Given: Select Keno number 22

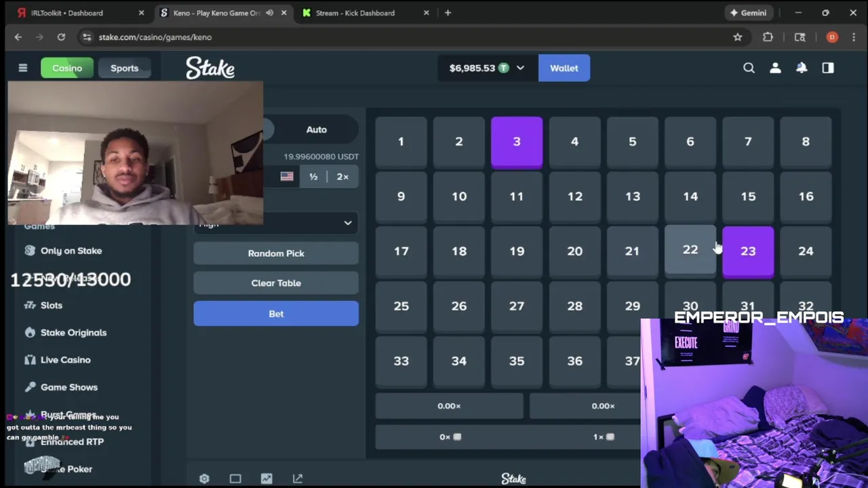Looking at the screenshot, I should (690, 250).
